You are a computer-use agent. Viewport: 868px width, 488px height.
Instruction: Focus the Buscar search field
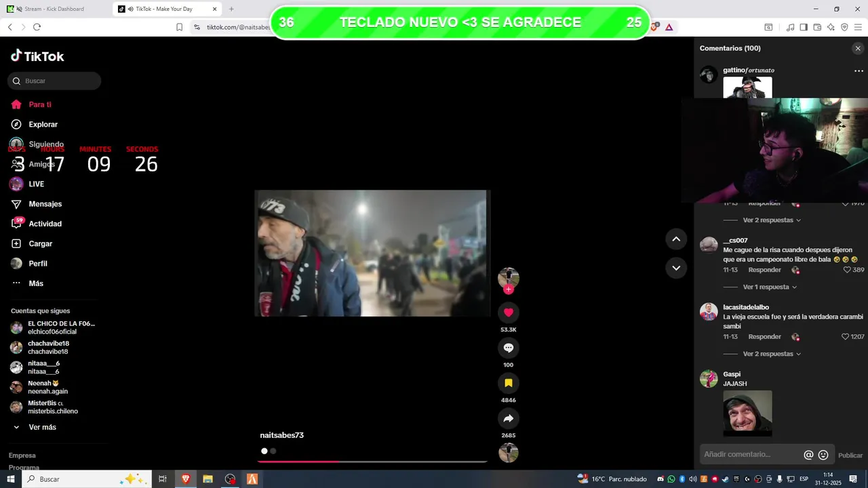coord(54,81)
